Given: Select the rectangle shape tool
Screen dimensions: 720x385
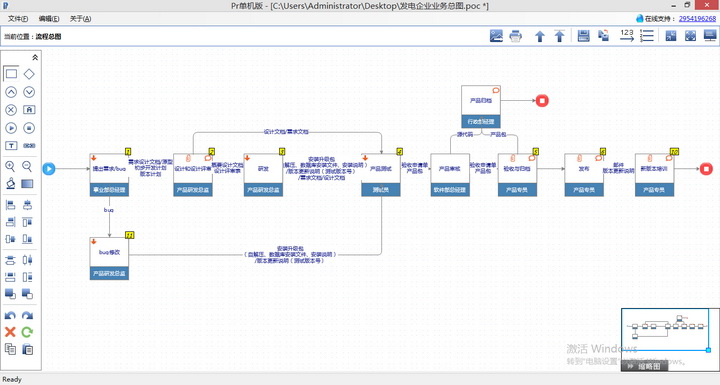Looking at the screenshot, I should 11,74.
